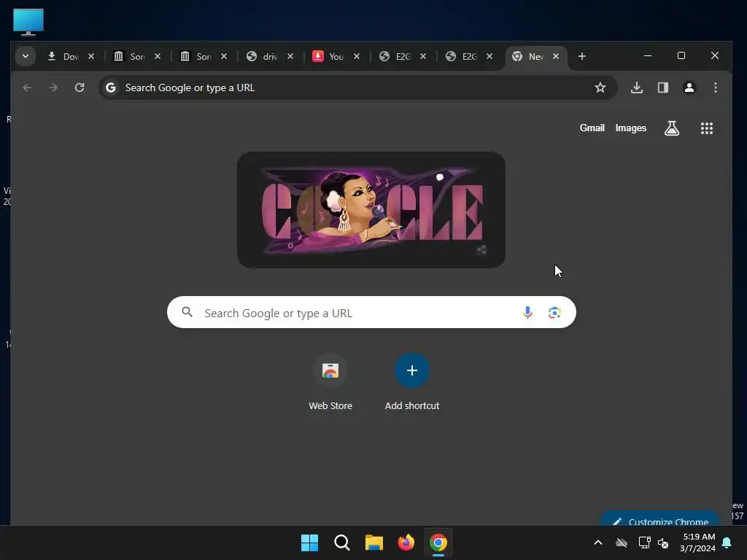Open the Chrome three-dot menu
This screenshot has height=560, width=747.
[x=715, y=87]
